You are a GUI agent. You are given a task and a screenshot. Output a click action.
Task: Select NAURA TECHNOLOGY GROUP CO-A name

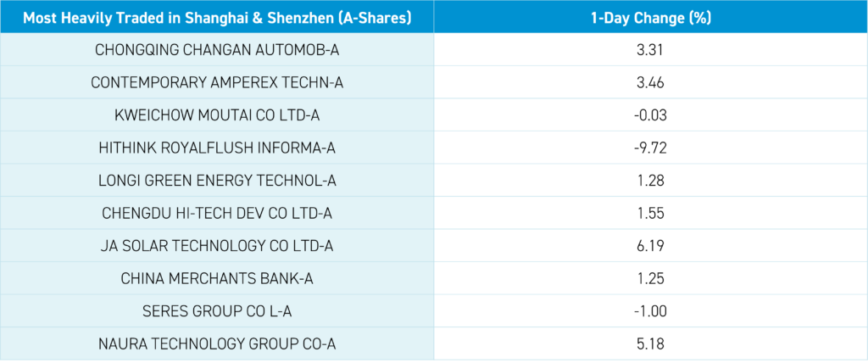pos(217,343)
